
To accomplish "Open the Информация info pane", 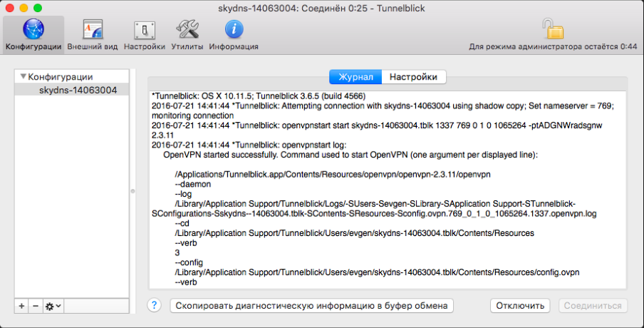I will tap(234, 34).
